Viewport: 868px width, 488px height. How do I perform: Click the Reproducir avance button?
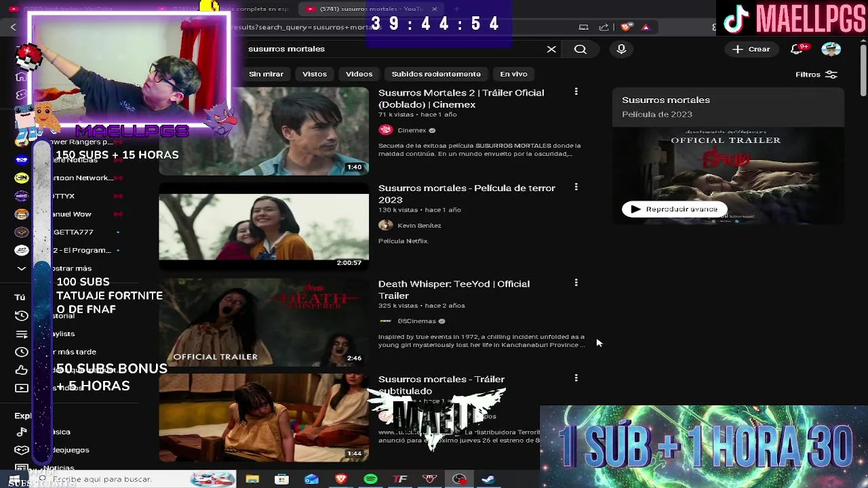click(674, 209)
